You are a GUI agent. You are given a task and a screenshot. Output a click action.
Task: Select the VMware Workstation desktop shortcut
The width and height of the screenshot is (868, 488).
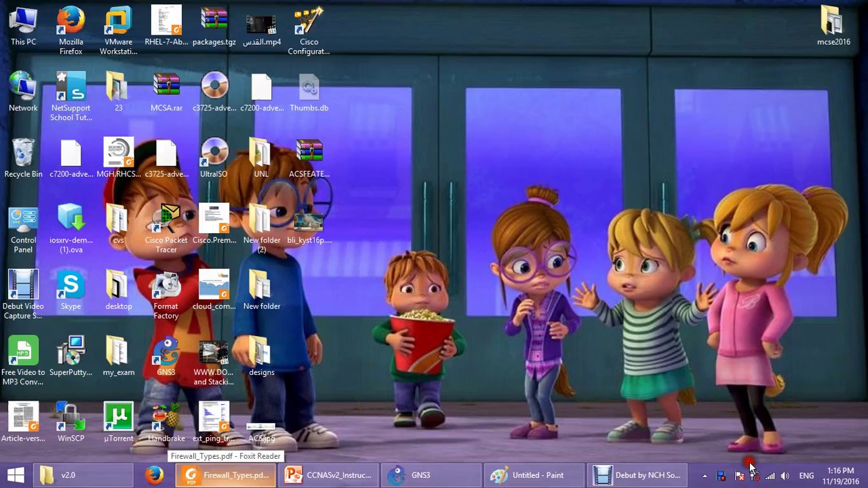tap(118, 31)
